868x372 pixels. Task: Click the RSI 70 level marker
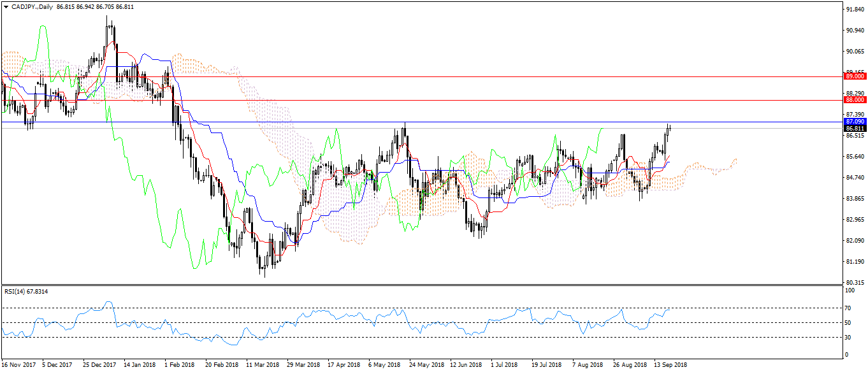847,308
